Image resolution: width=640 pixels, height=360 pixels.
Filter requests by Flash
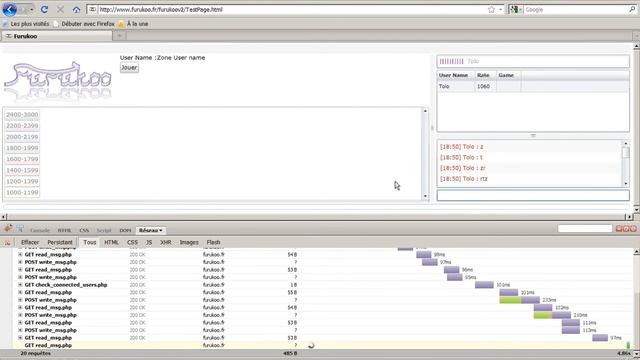[x=213, y=242]
